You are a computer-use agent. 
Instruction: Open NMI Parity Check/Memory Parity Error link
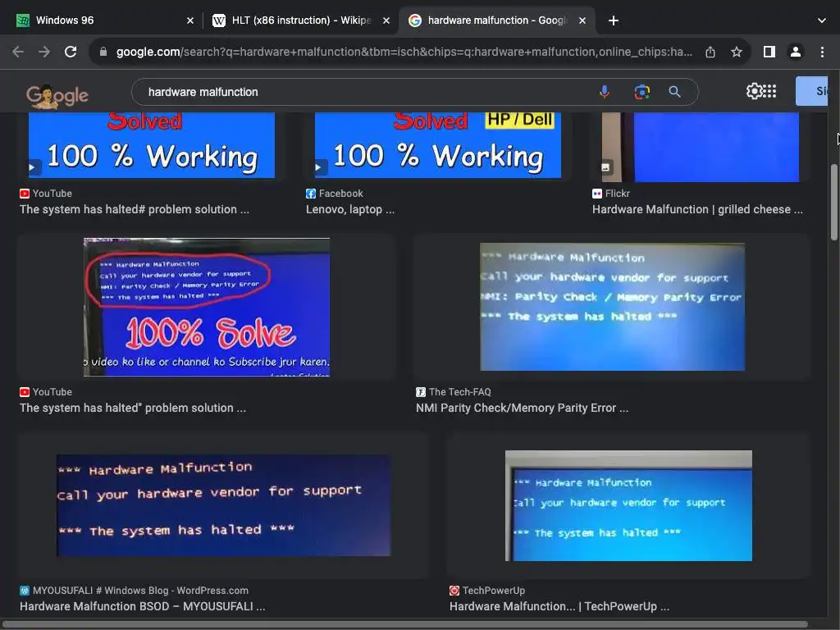point(523,409)
